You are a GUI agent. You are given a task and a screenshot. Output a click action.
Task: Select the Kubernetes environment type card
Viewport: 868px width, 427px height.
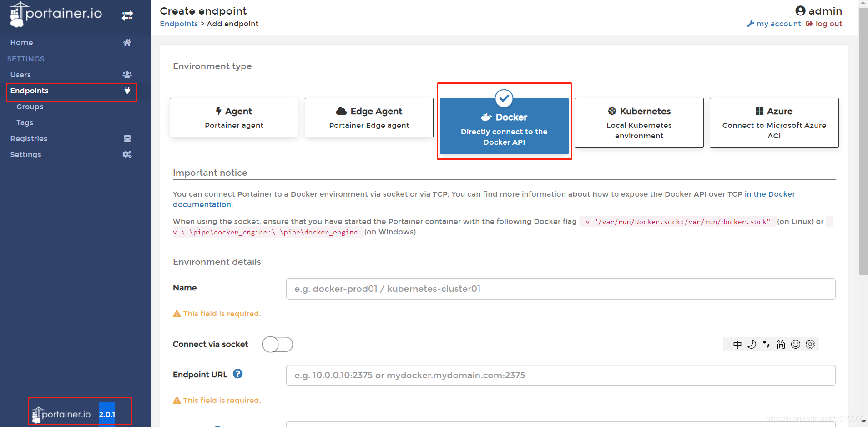click(639, 122)
